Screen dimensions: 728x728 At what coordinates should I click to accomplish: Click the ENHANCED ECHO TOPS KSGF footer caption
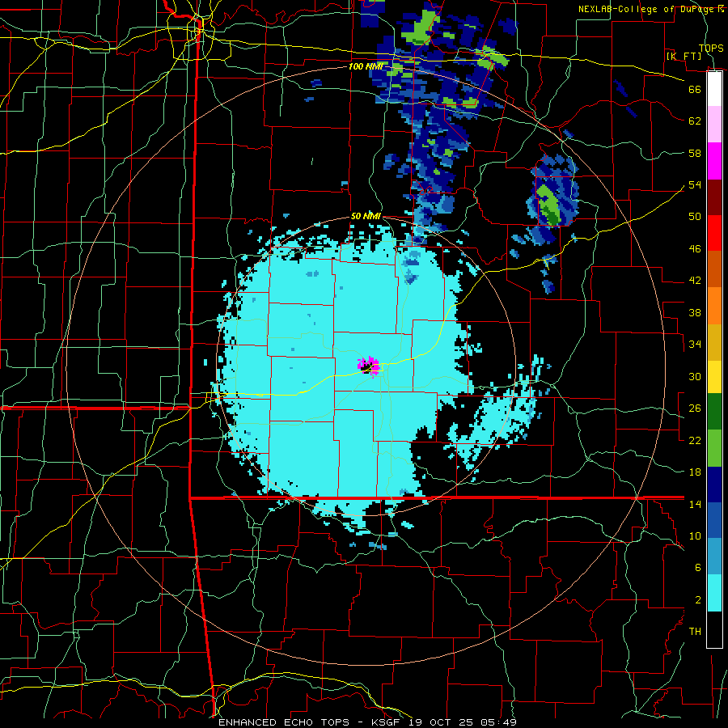[x=367, y=722]
